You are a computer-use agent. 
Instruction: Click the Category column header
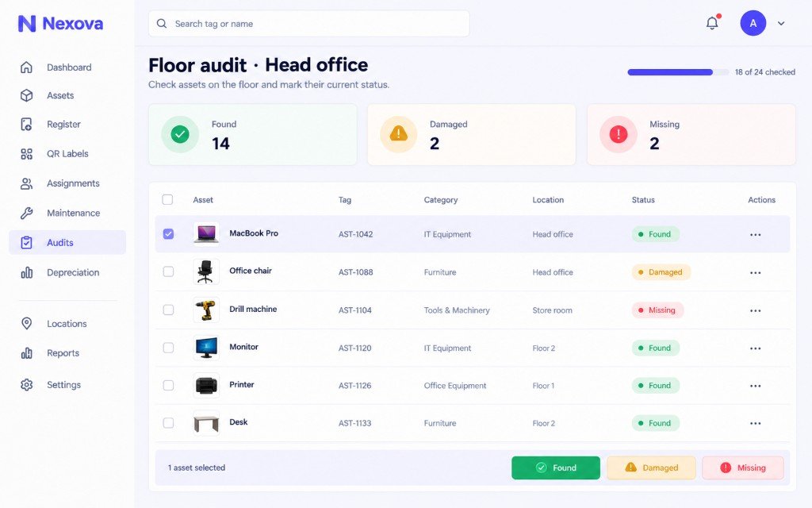click(441, 199)
